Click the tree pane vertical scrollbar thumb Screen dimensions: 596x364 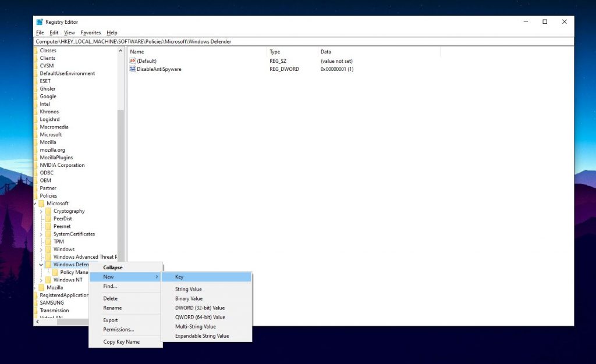(x=120, y=186)
